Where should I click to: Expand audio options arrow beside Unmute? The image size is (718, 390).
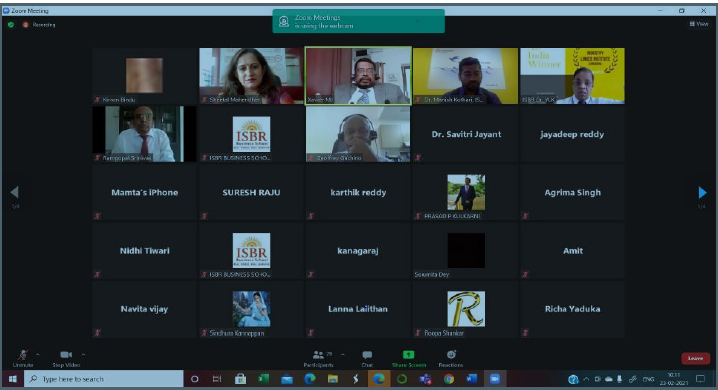(38, 354)
